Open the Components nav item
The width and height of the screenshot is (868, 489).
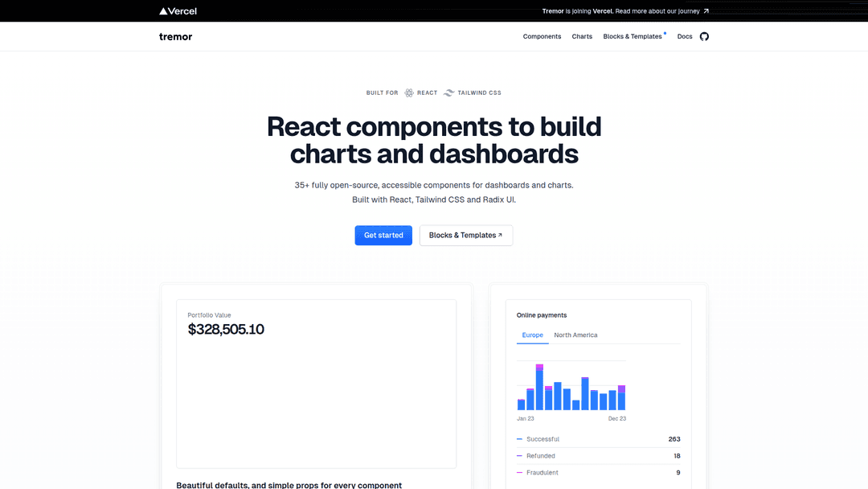coord(542,36)
